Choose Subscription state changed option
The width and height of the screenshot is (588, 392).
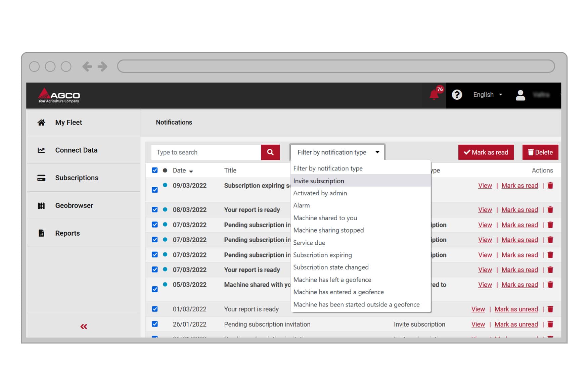click(361, 267)
